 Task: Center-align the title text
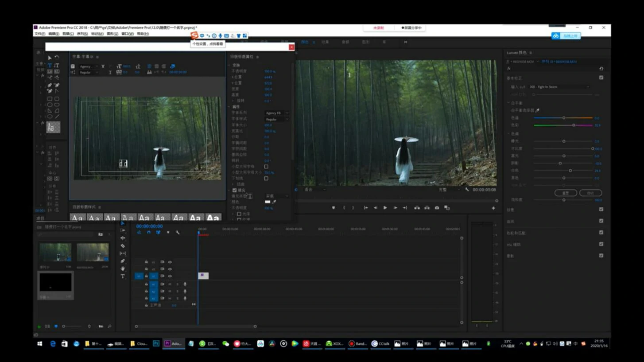156,66
